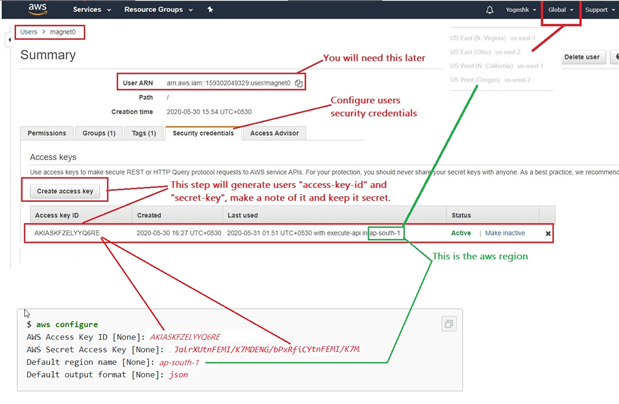Go to the Users breadcrumb link
This screenshot has width=619, height=404.
[28, 32]
